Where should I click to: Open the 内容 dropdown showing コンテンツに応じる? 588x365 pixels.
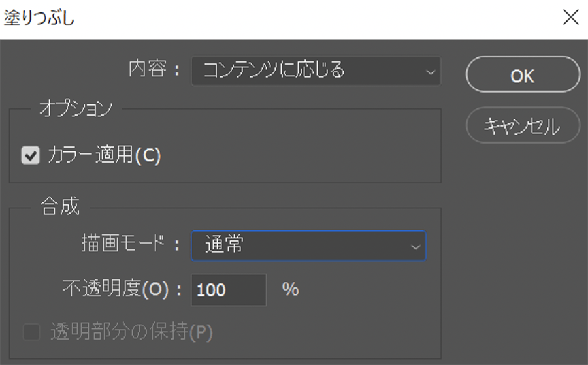pos(315,71)
